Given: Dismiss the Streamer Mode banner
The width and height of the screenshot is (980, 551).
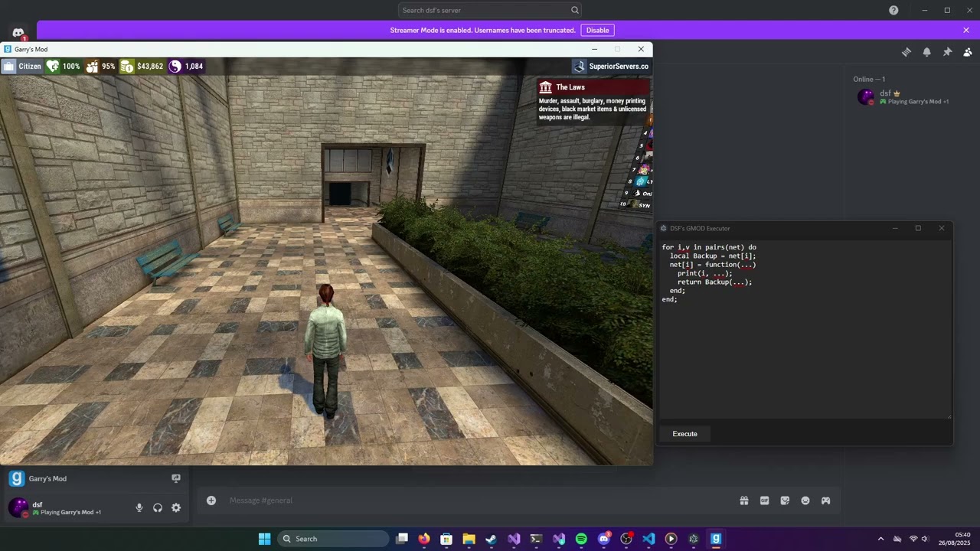Looking at the screenshot, I should point(966,30).
